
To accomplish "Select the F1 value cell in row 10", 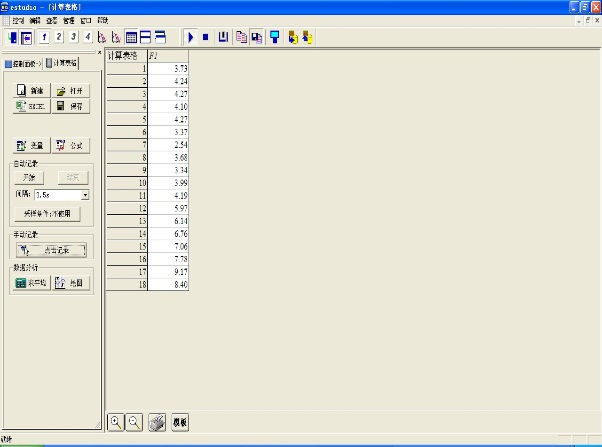I will [x=168, y=183].
